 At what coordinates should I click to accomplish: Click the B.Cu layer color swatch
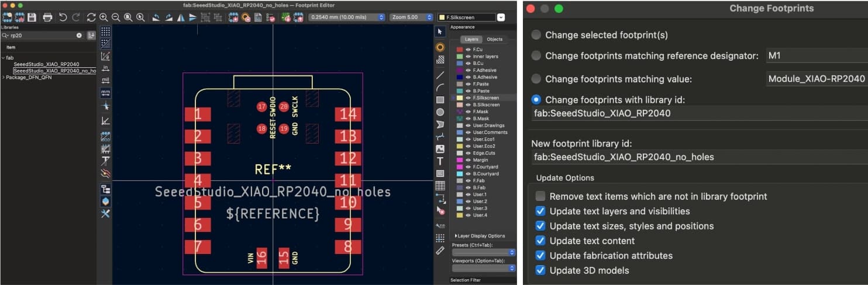pos(460,63)
